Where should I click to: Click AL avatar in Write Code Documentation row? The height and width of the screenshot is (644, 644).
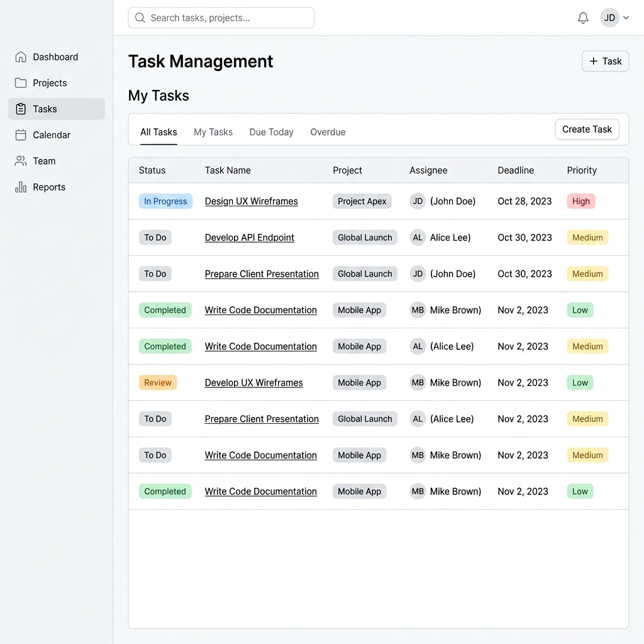click(418, 347)
